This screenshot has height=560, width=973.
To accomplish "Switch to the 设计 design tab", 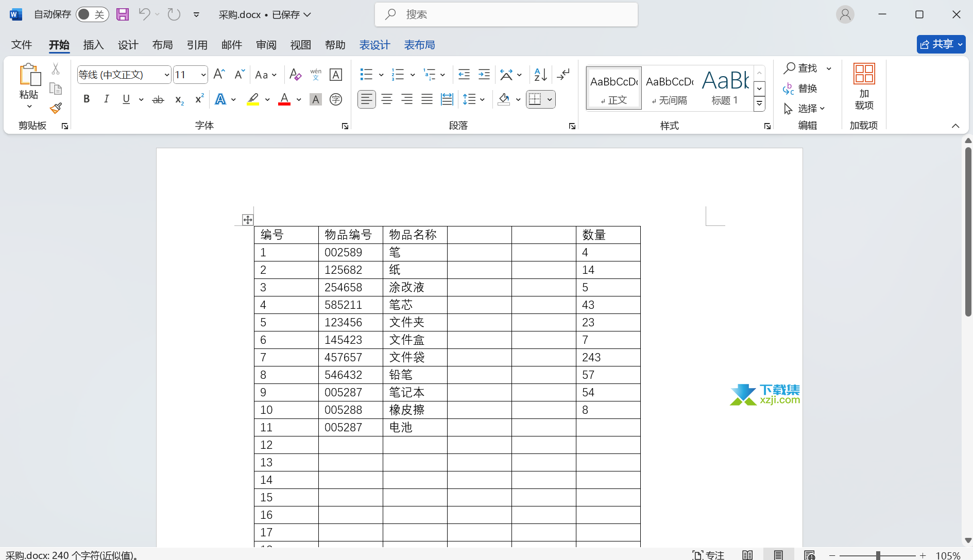I will (128, 45).
